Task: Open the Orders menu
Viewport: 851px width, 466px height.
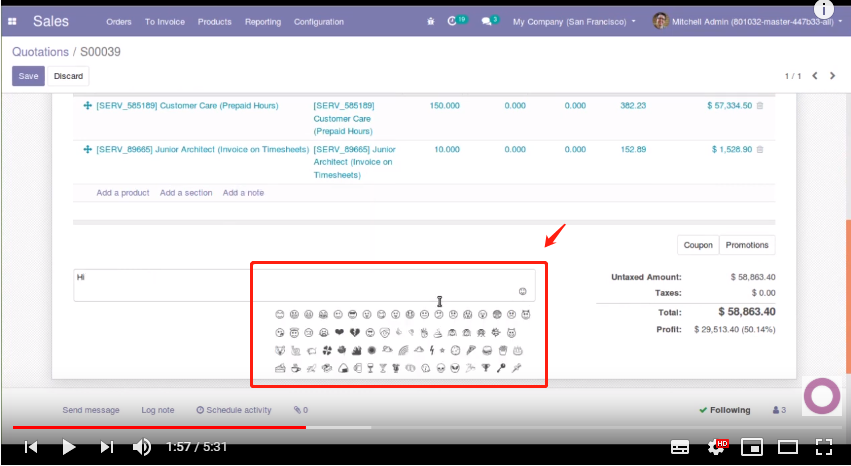Action: click(x=118, y=21)
